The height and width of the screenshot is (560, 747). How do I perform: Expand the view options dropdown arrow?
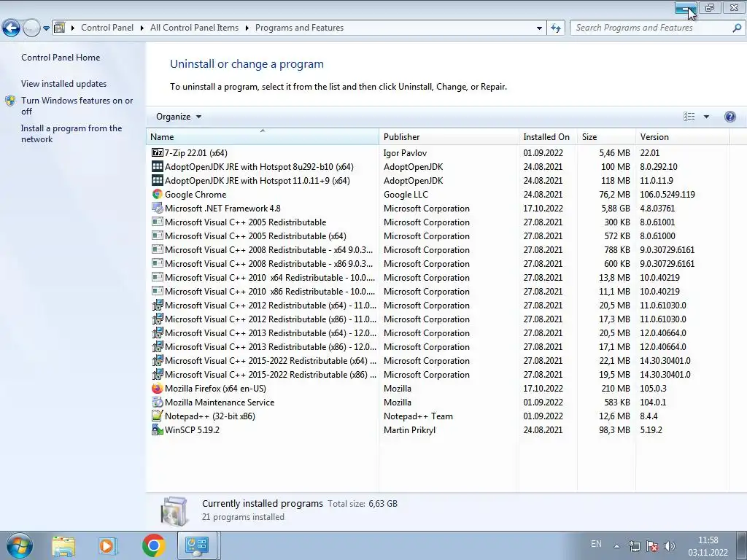pyautogui.click(x=706, y=117)
